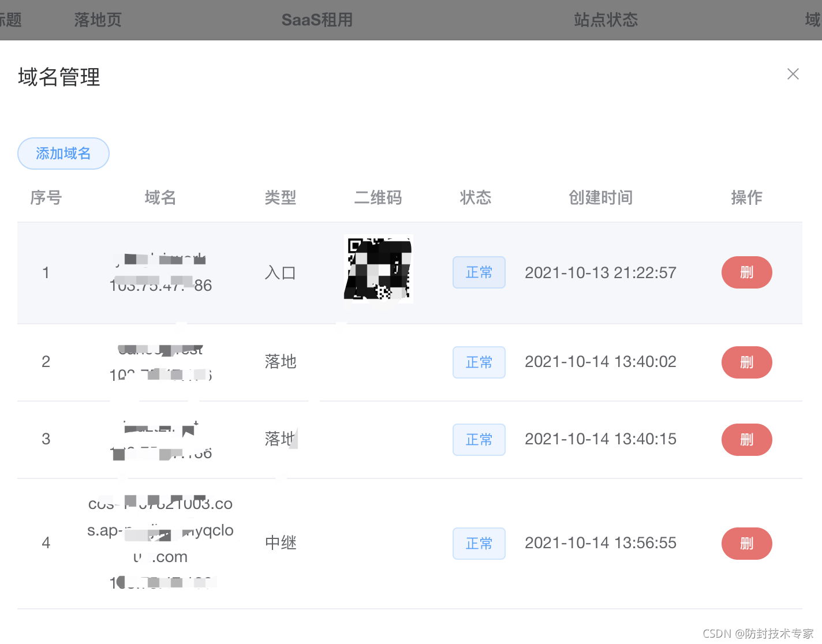Screen dimensions: 822x644
Task: Switch to the 落地页 tab
Action: point(97,20)
